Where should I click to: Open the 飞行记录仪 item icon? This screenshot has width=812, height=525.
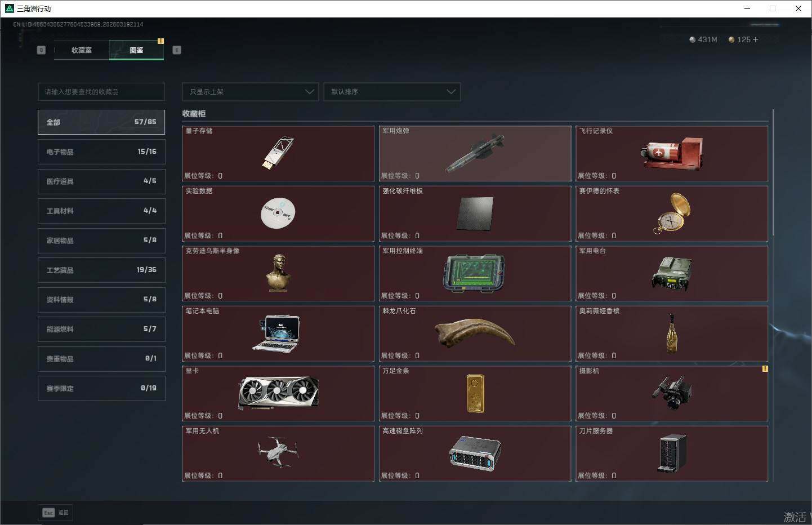(672, 153)
